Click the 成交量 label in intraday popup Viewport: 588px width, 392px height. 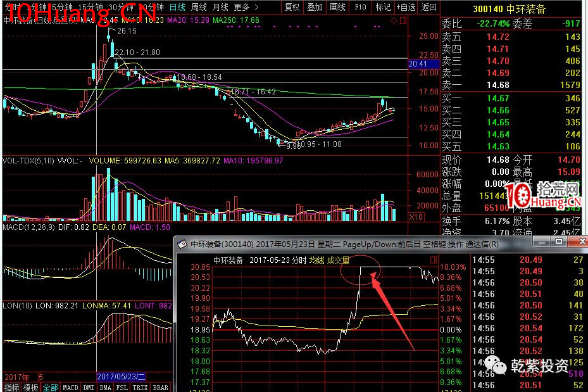338,260
